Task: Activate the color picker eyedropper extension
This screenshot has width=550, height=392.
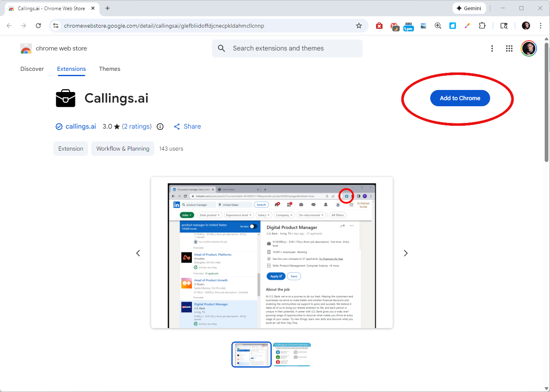Action: click(x=467, y=26)
